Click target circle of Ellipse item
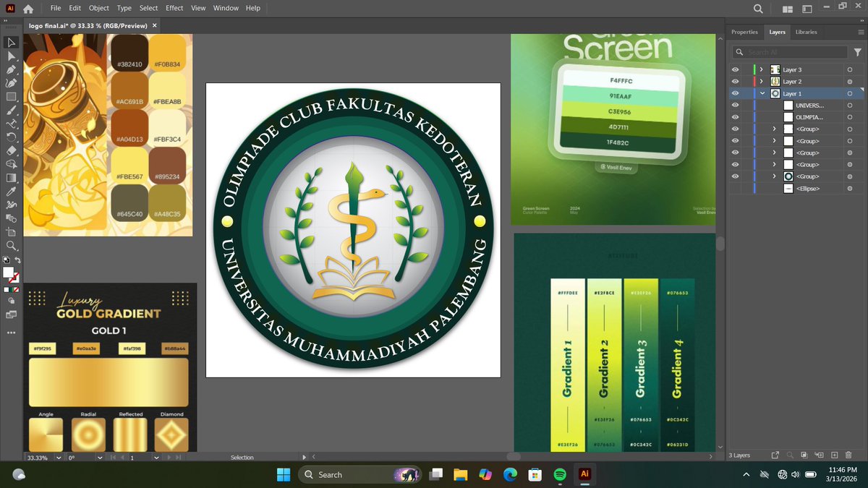868x488 pixels. click(850, 189)
